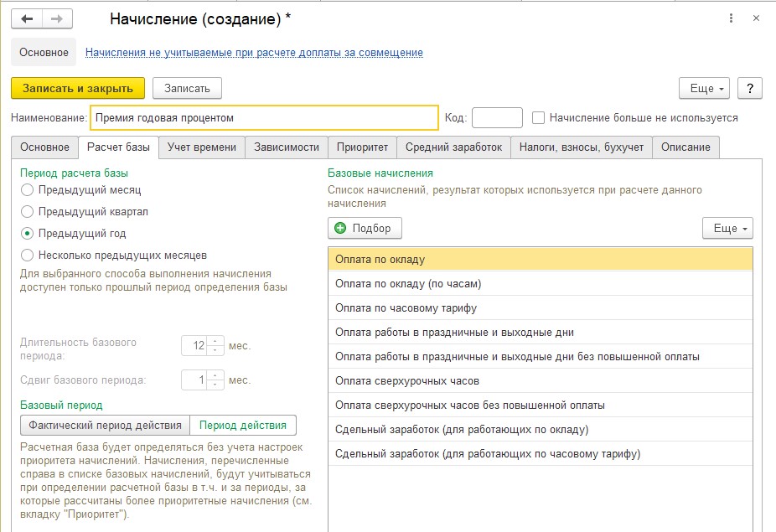Decrease Сдвиг базового периода with down arrow
Viewport: 776px width, 532px height.
215,385
